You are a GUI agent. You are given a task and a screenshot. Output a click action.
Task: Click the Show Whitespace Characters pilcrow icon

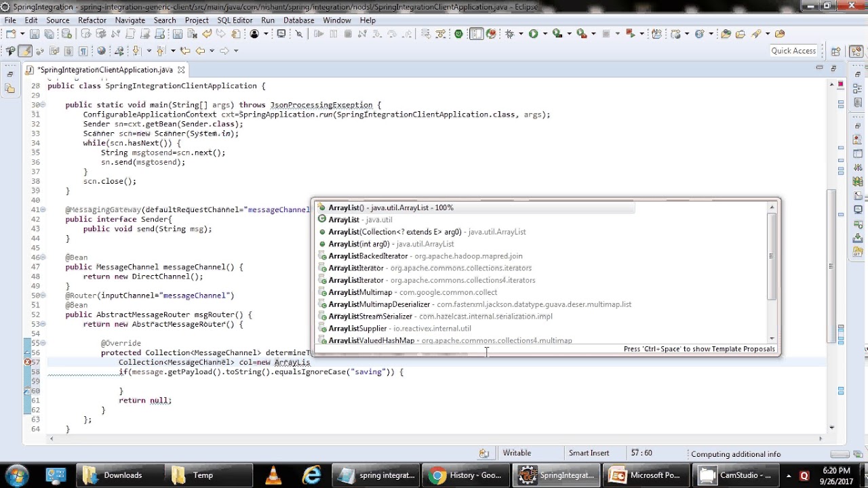(83, 51)
